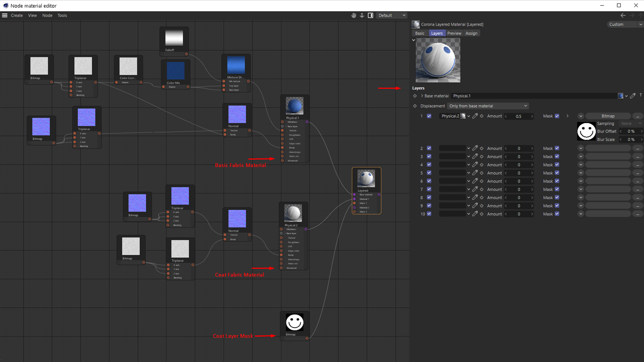Toggle the enable checkbox for layer 5
This screenshot has height=362, width=644.
[429, 173]
